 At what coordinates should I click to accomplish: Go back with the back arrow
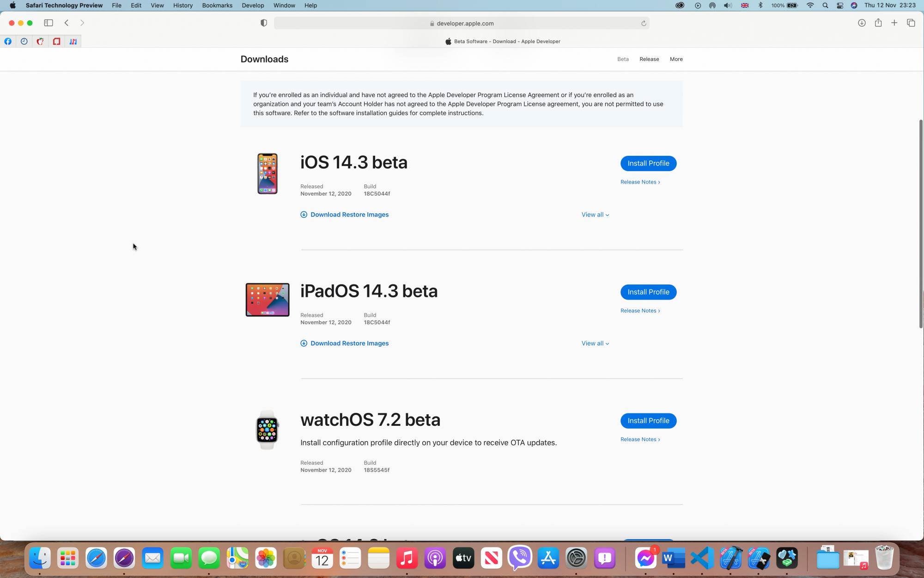coord(67,23)
